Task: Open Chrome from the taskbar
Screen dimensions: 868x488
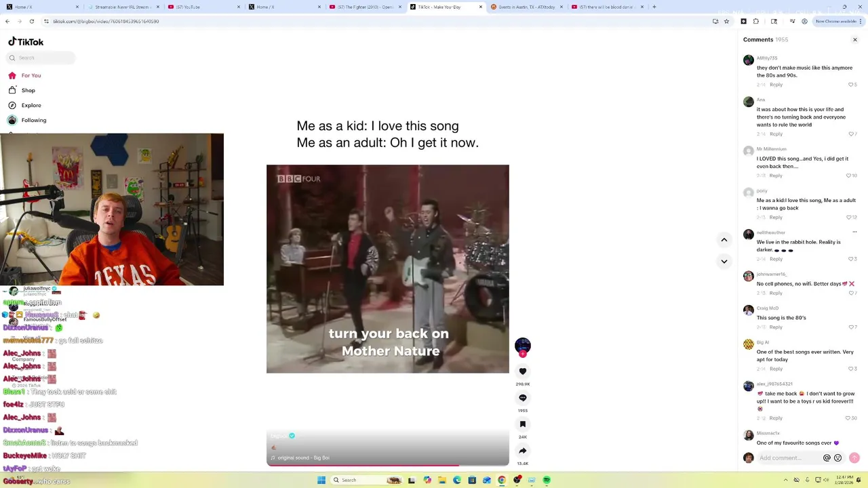Action: pyautogui.click(x=502, y=481)
